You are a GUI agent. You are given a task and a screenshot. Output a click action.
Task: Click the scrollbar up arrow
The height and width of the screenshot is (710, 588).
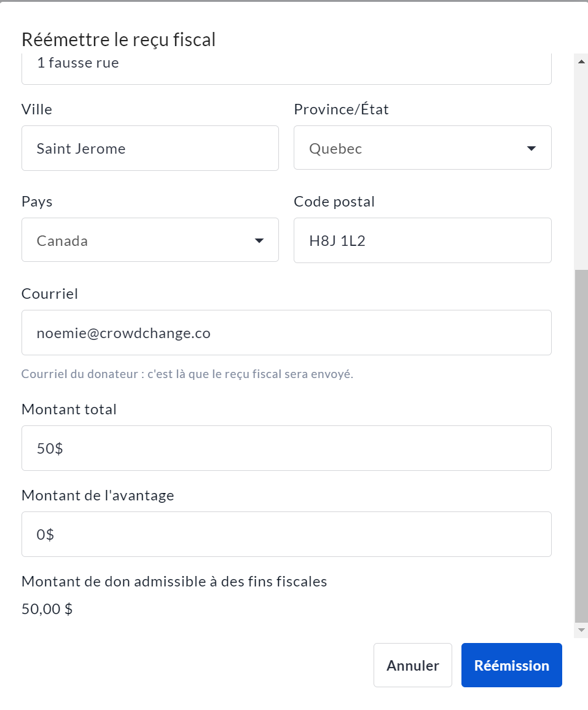[581, 60]
